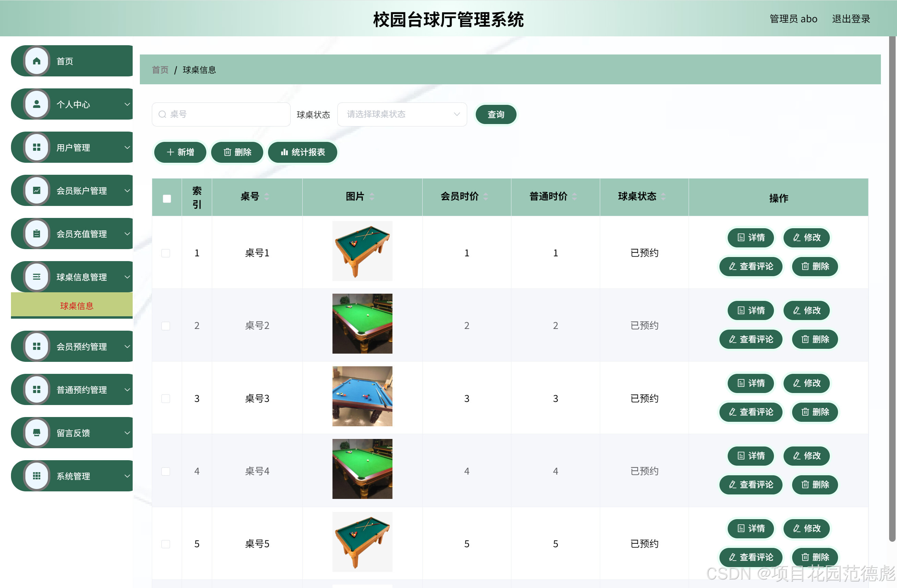897x588 pixels.
Task: Click the 用户管理 grid icon
Action: click(x=37, y=147)
